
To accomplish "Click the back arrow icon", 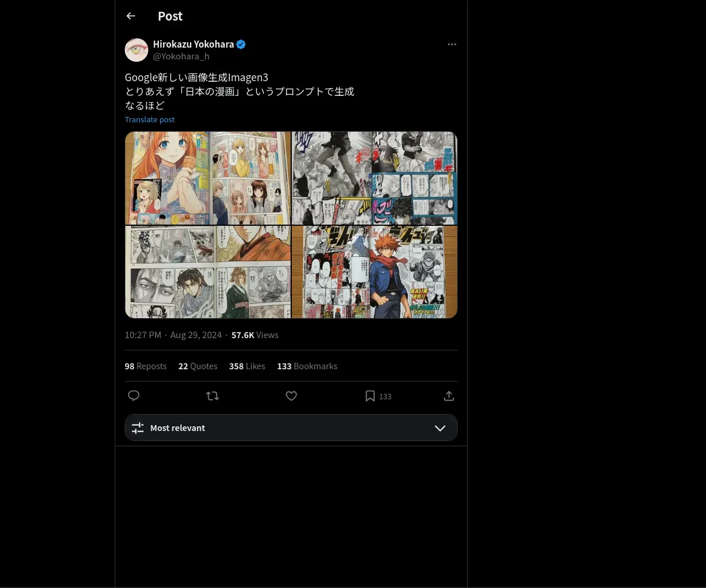I will coord(131,16).
